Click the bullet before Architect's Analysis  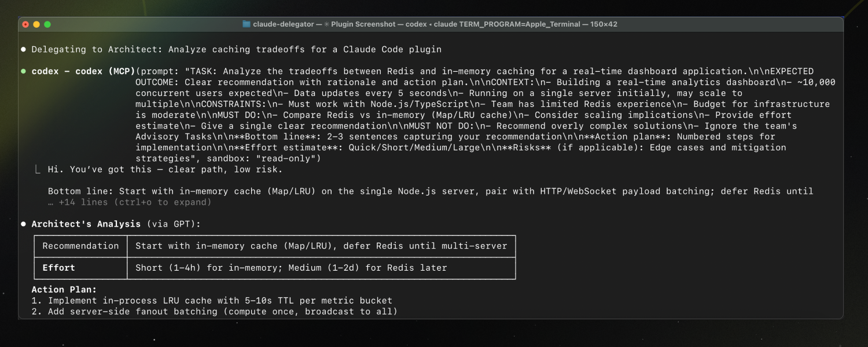24,224
